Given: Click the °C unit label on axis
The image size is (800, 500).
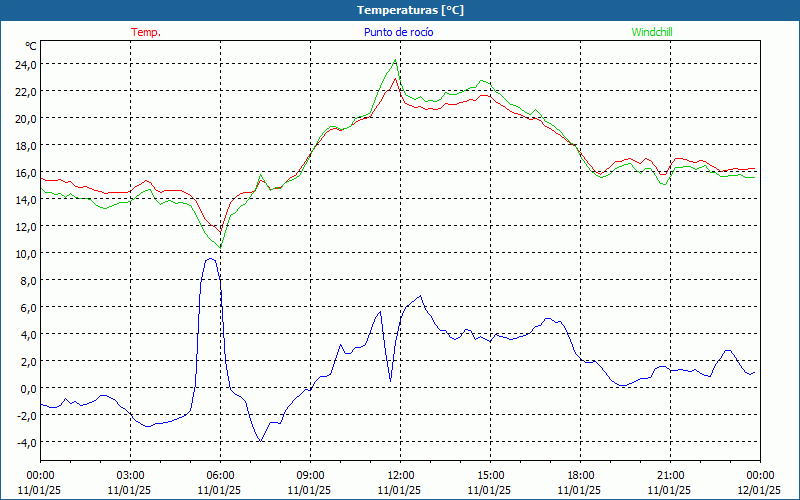Looking at the screenshot, I should (31, 46).
